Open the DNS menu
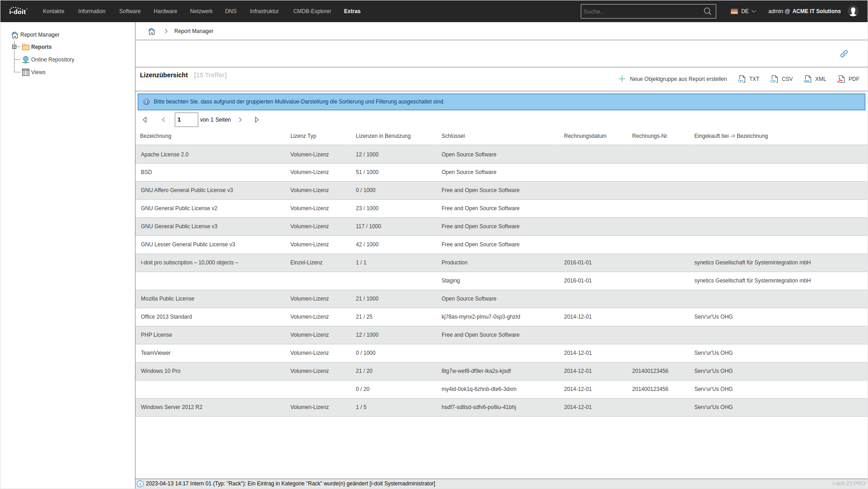 pos(231,11)
